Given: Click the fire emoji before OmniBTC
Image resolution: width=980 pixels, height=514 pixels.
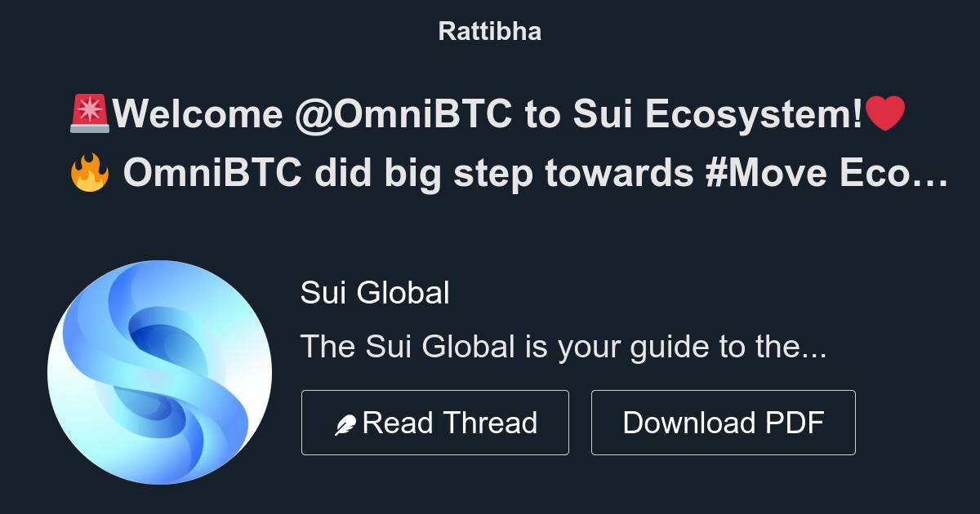Looking at the screenshot, I should point(87,171).
